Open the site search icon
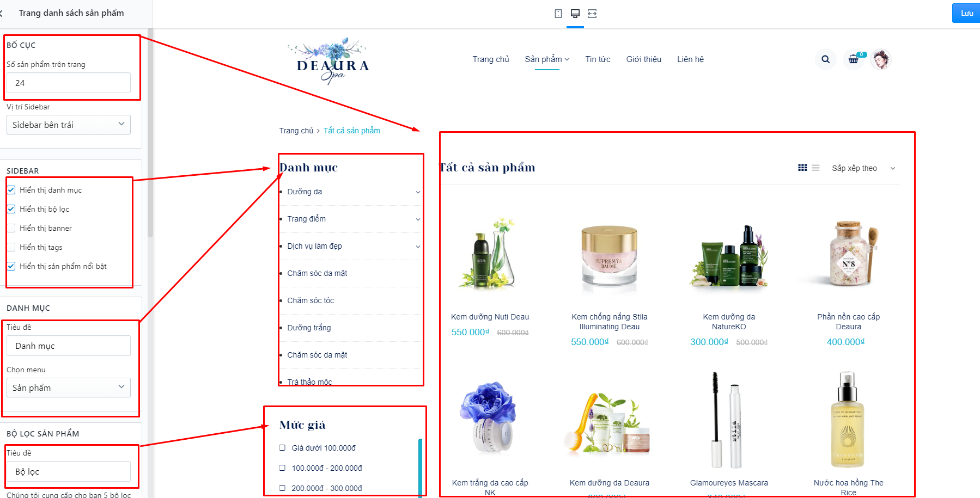Screen dimensions: 980x498 pos(826,59)
